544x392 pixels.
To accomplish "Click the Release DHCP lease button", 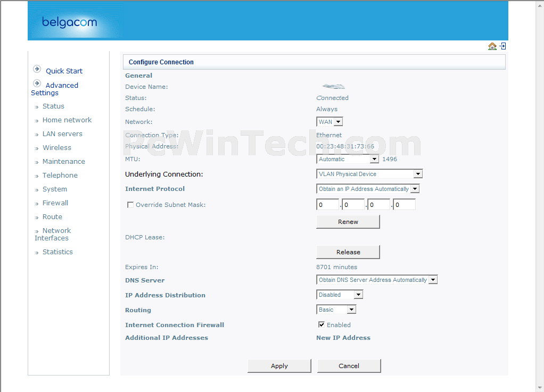I will tap(348, 252).
